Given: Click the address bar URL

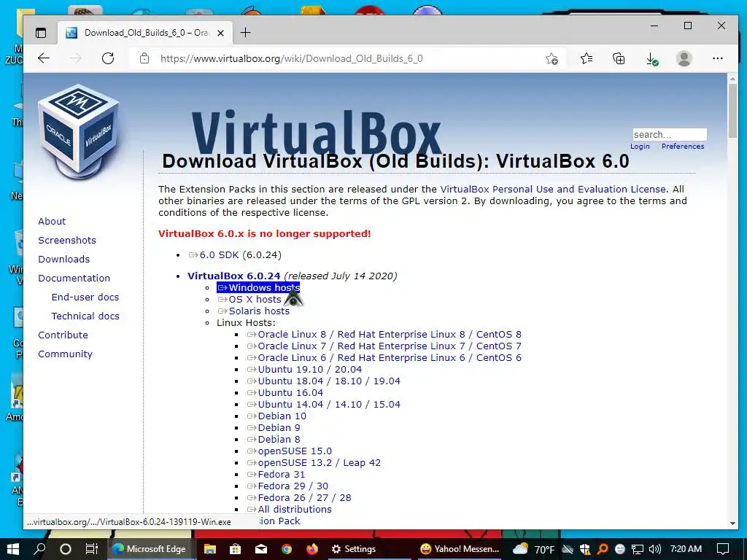Looking at the screenshot, I should coord(292,58).
